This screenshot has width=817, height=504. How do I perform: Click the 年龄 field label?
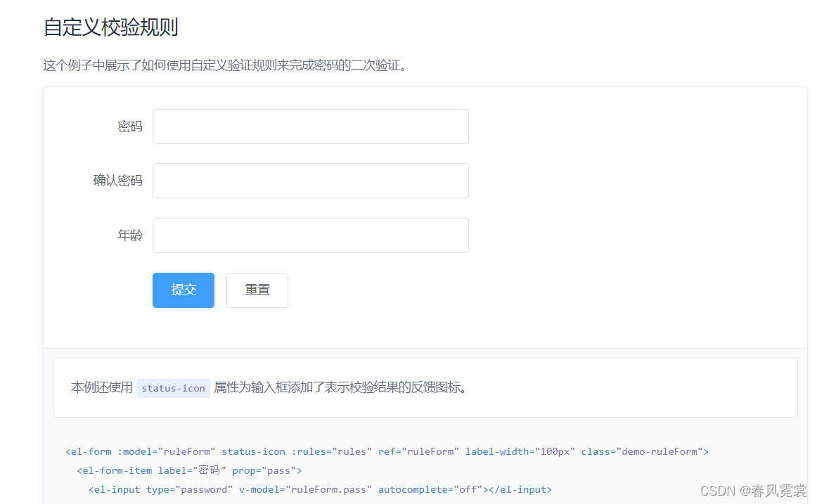click(x=130, y=235)
